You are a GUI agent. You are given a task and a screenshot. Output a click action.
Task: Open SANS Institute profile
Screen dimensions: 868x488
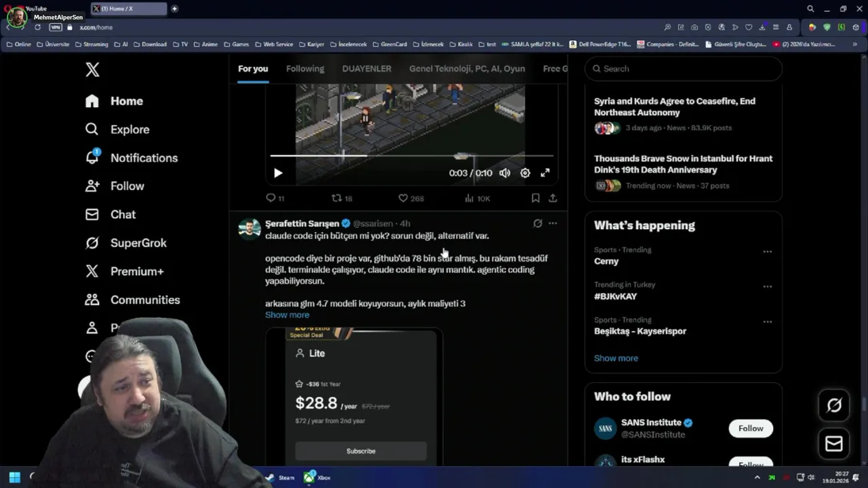pos(651,422)
